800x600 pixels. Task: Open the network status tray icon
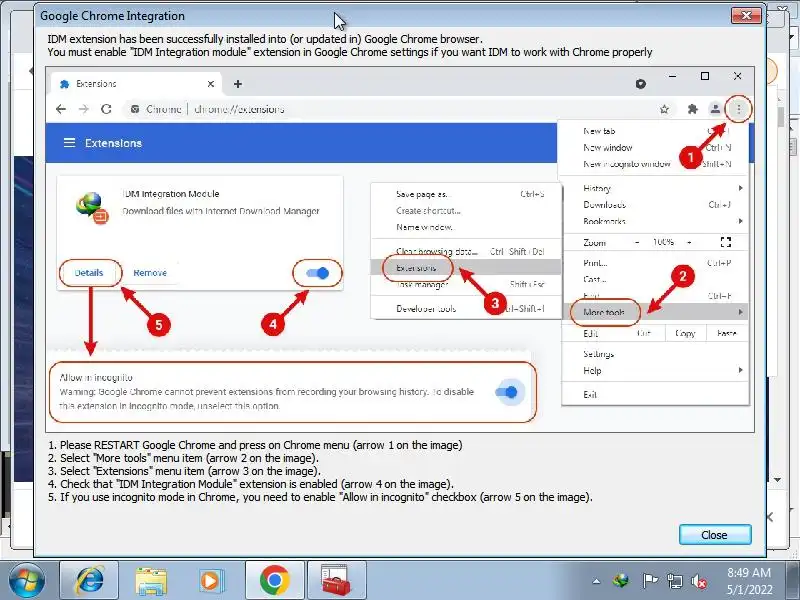674,581
